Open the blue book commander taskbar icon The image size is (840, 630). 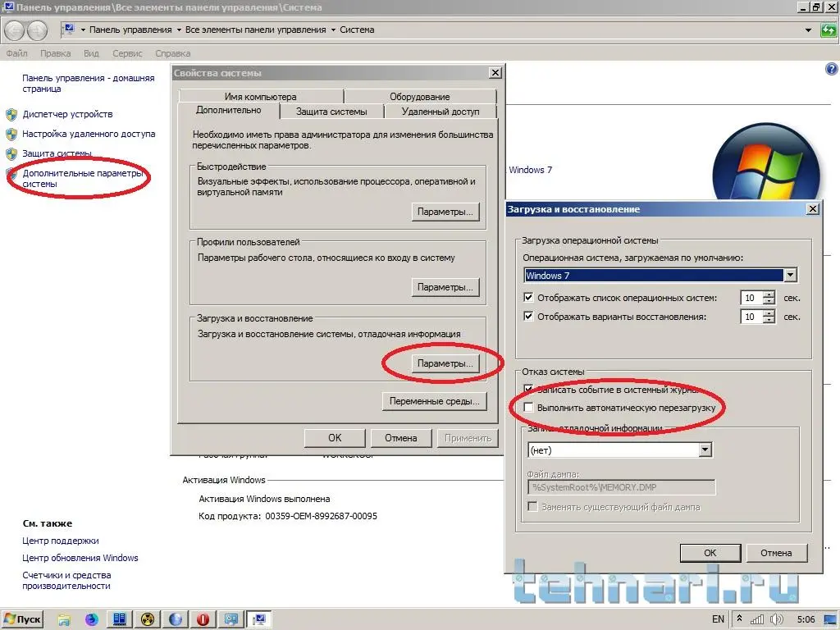click(x=120, y=619)
